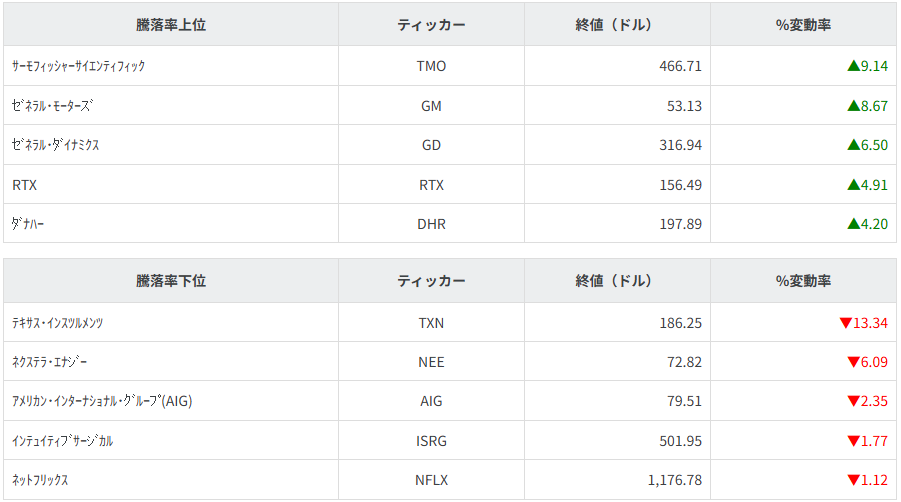Screen dimensions: 901x502
Task: Select the top table ティッカー header
Action: pyautogui.click(x=431, y=25)
